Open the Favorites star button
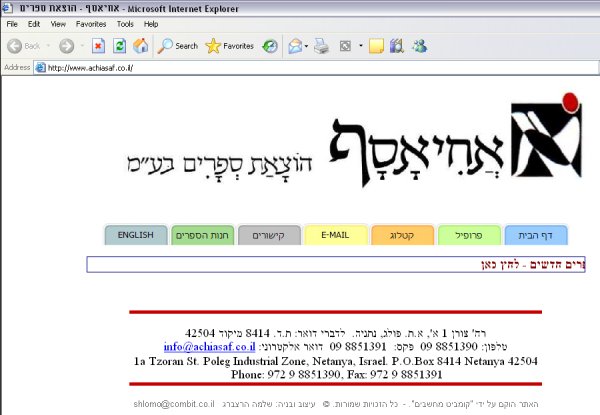The width and height of the screenshot is (600, 415). point(230,46)
